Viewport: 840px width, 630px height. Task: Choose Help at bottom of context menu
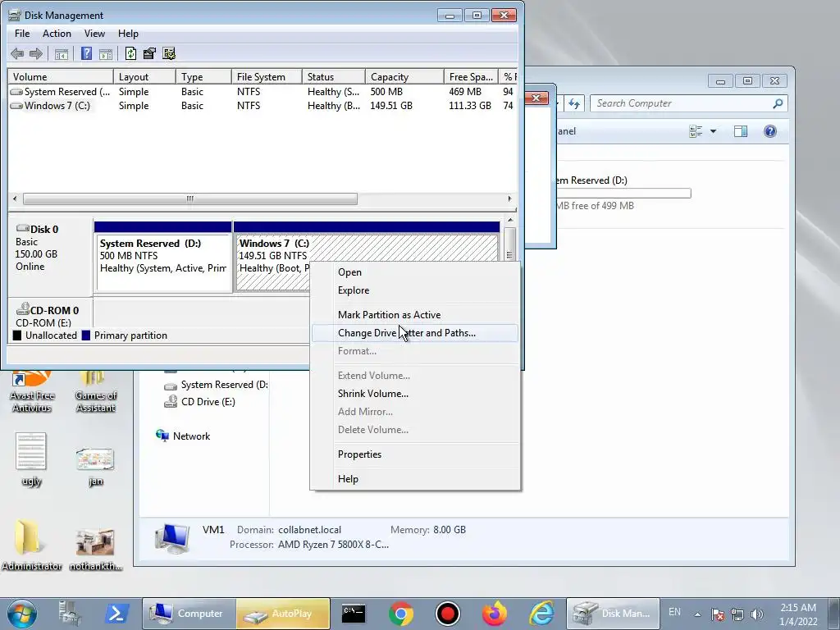click(414, 479)
